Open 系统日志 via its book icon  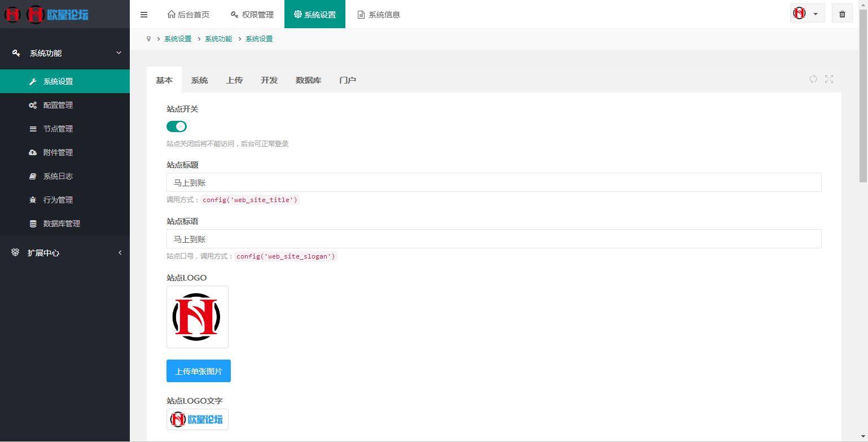pyautogui.click(x=34, y=176)
